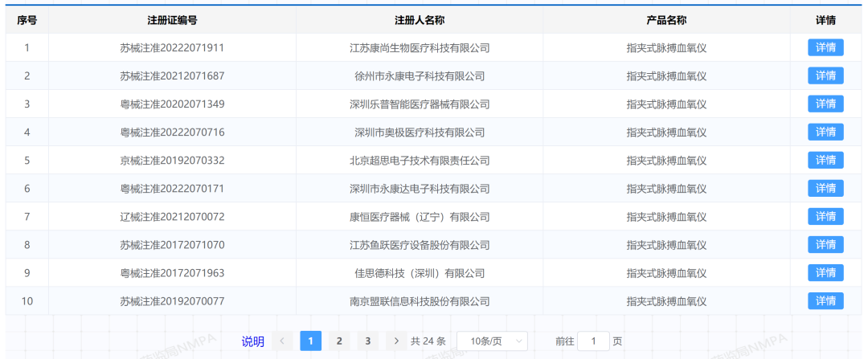Open details for 江苏鱼跃医疗设备股份有限公司
This screenshot has width=868, height=359.
(825, 245)
